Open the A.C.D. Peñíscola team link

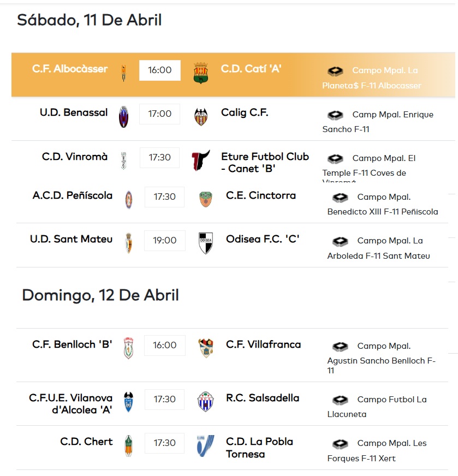click(73, 195)
